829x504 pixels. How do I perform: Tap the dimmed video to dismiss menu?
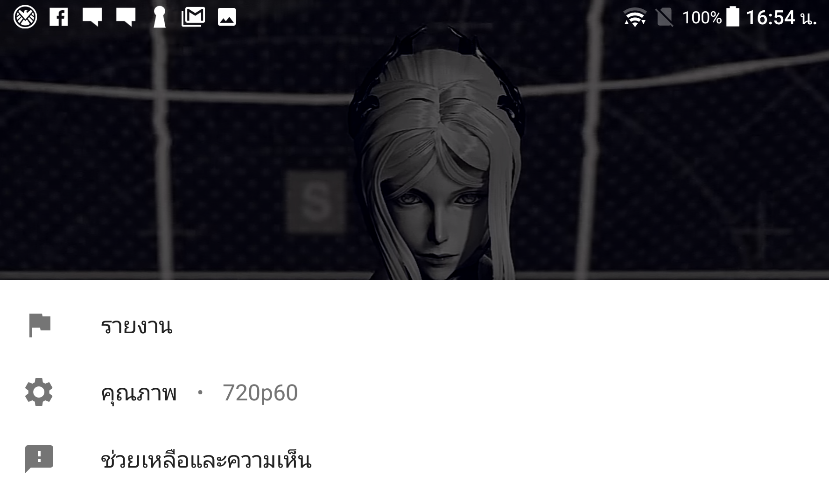pyautogui.click(x=414, y=154)
